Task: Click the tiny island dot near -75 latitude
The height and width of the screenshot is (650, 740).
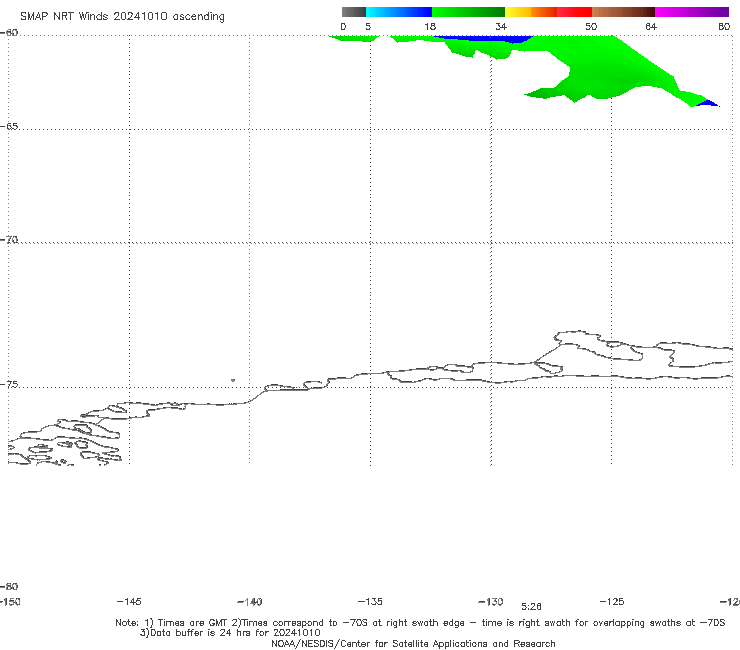Action: click(x=233, y=380)
